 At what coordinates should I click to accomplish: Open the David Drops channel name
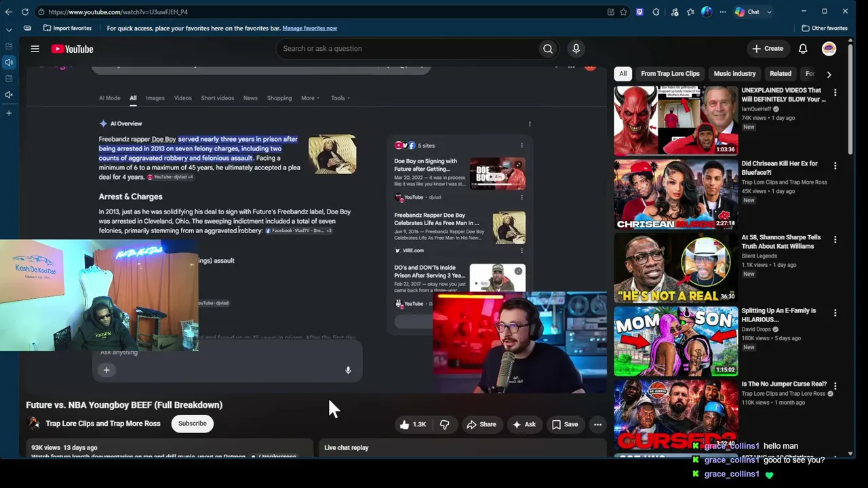(x=756, y=329)
